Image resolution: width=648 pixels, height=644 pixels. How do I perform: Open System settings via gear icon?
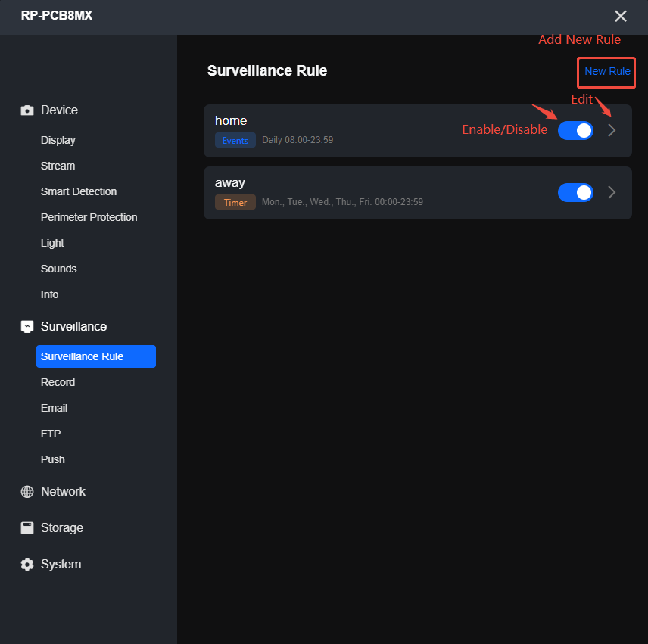click(26, 564)
